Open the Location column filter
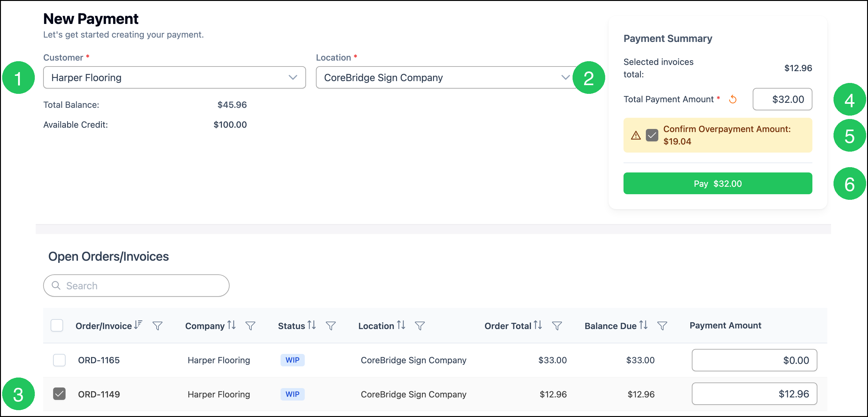 (x=419, y=326)
